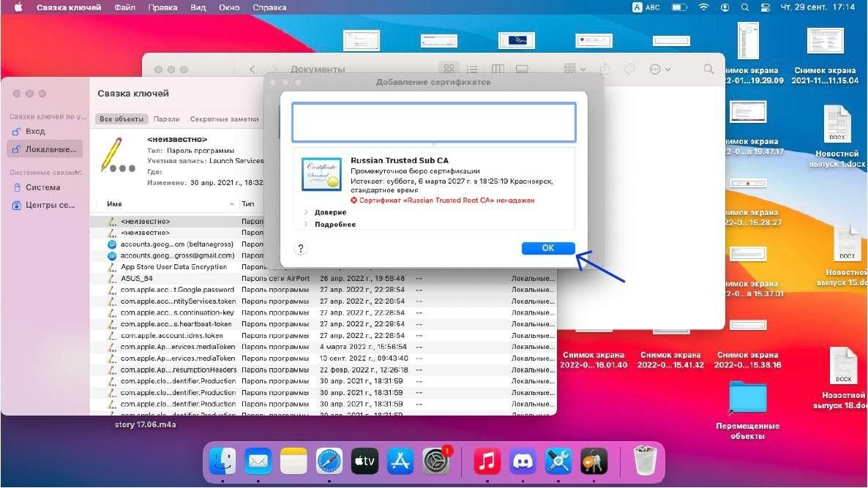Viewport: 868px width, 488px height.
Task: Select the Локальные keychain in sidebar
Action: pyautogui.click(x=45, y=149)
